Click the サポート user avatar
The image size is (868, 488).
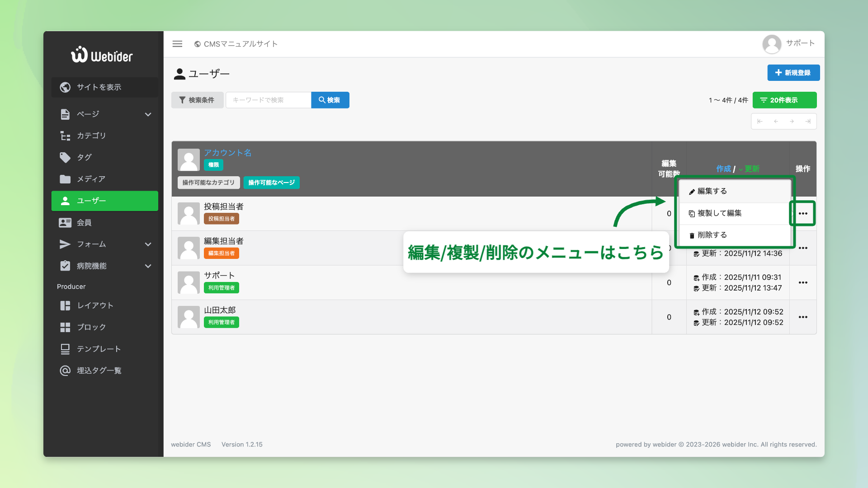click(x=772, y=44)
